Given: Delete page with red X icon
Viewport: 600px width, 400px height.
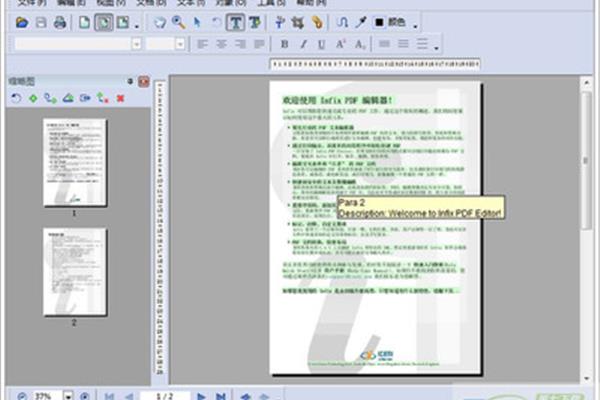Looking at the screenshot, I should click(120, 98).
